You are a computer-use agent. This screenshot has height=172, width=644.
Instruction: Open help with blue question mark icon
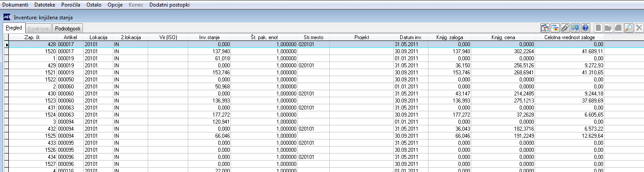585,28
